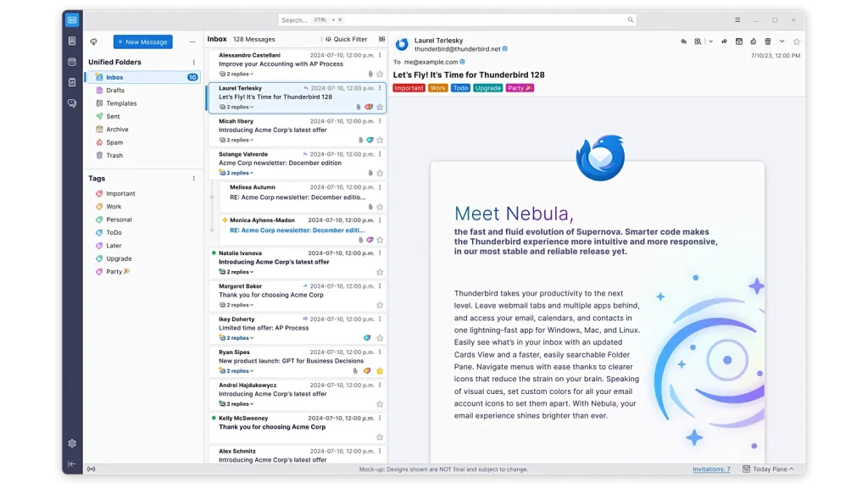Screen dimensions: 868x488
Task: Click the Get Messages cloud icon
Action: [x=93, y=42]
